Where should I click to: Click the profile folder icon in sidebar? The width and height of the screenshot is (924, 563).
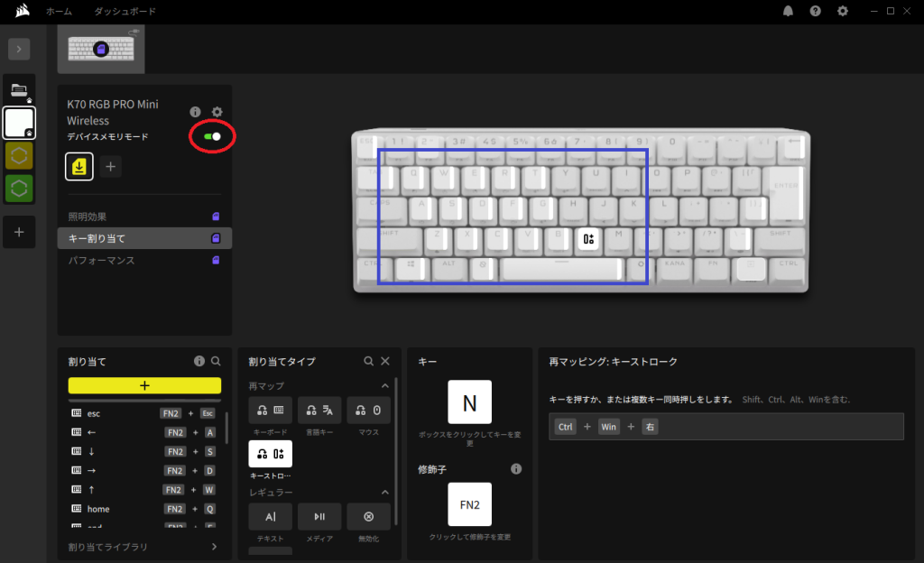(20, 90)
